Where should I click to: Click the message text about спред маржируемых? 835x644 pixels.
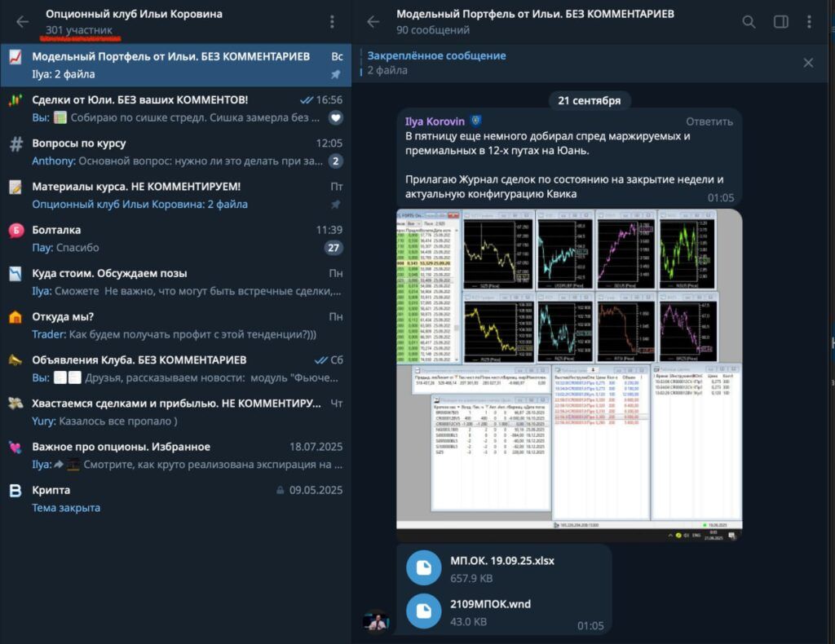548,143
